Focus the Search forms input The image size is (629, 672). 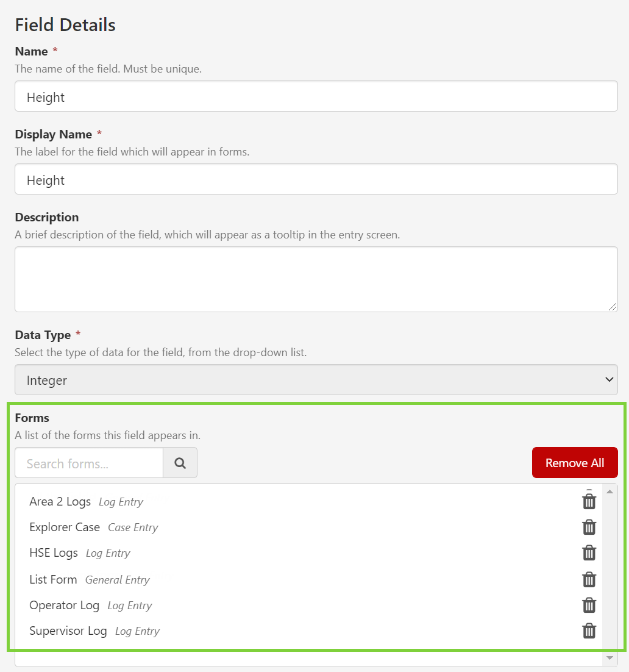89,463
